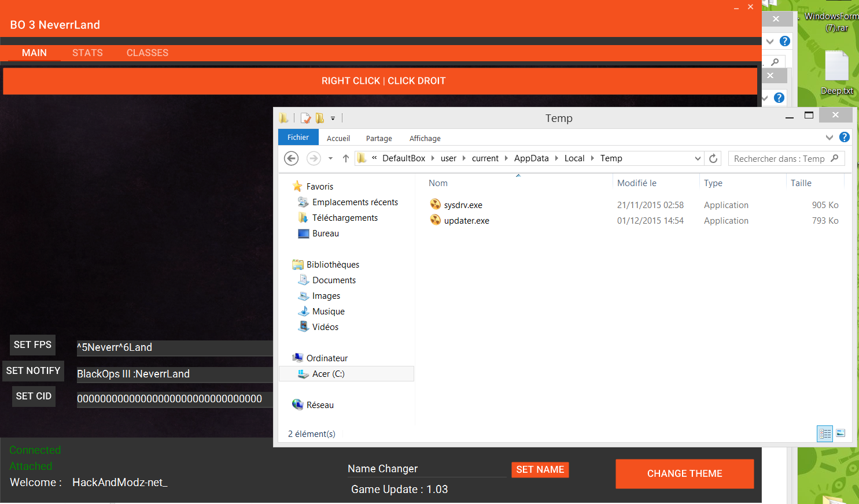Click the RIGHT CLICK | CLICK DROIT bar
859x504 pixels.
(x=380, y=81)
